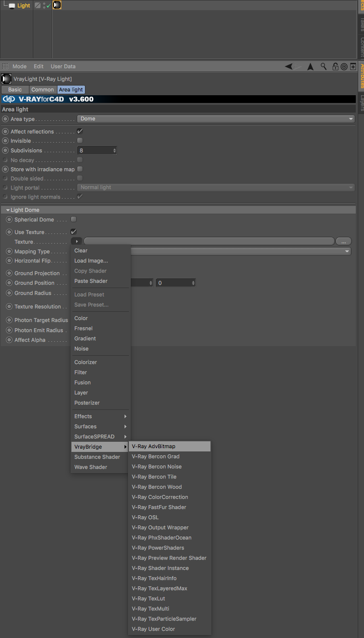Click the up arrow navigation icon
364x638 pixels.
click(310, 66)
